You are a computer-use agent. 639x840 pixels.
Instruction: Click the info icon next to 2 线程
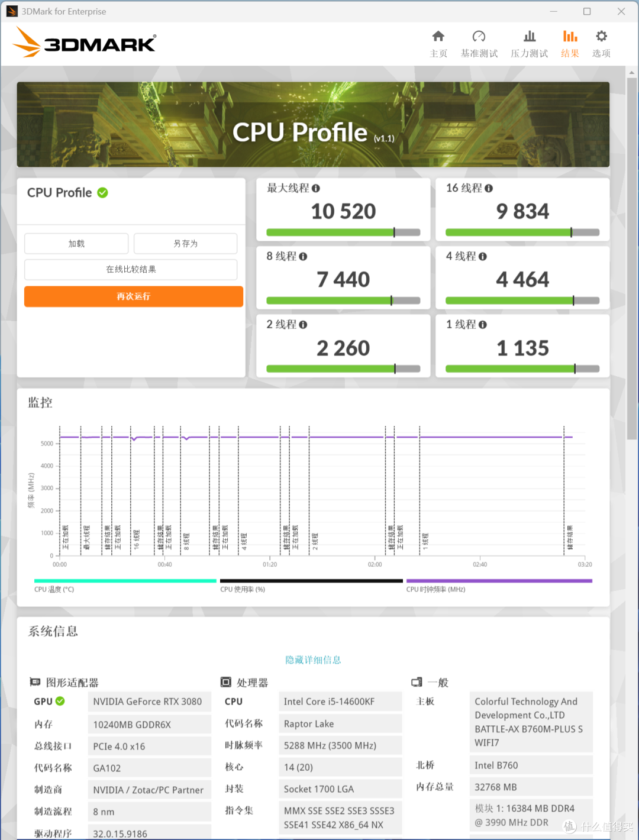pyautogui.click(x=303, y=325)
